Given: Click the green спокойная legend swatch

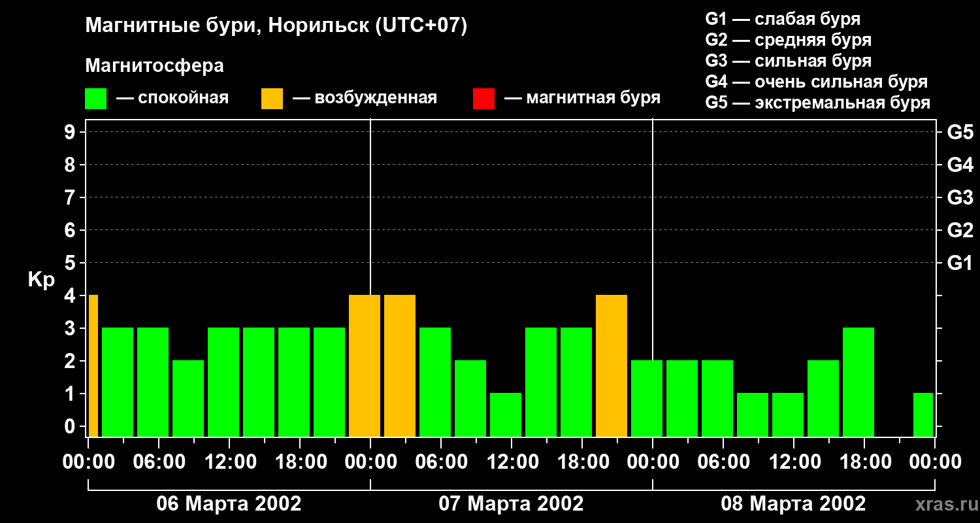Looking at the screenshot, I should pyautogui.click(x=96, y=99).
